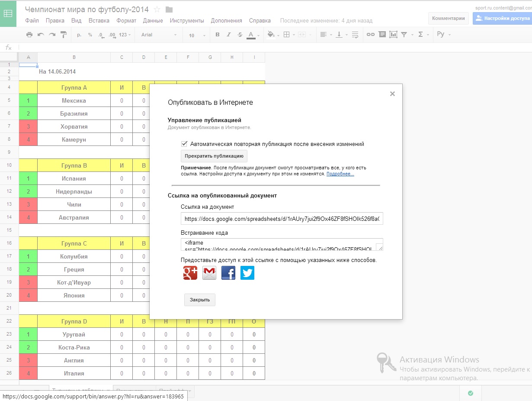
Task: Open the Sheets home screen icon
Action: point(8,13)
